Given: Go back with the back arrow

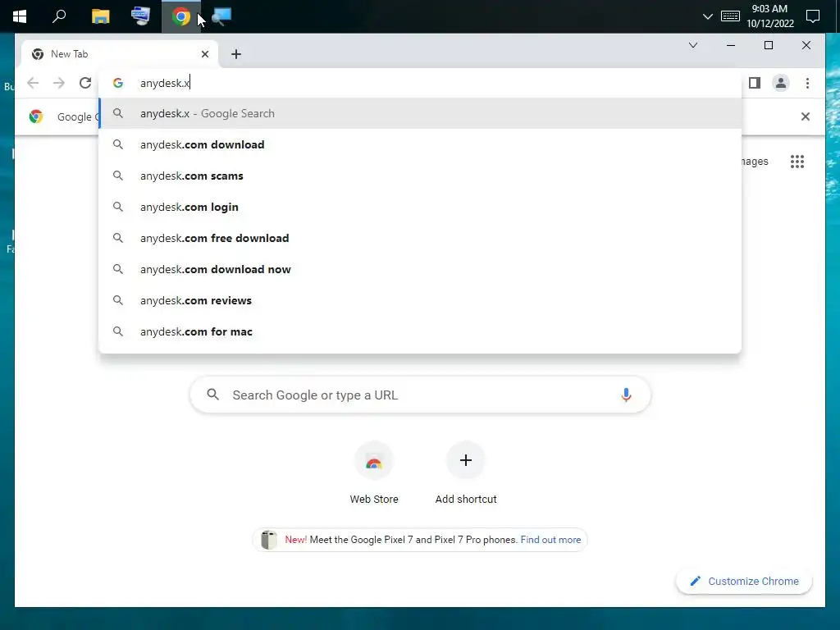Looking at the screenshot, I should pyautogui.click(x=33, y=83).
